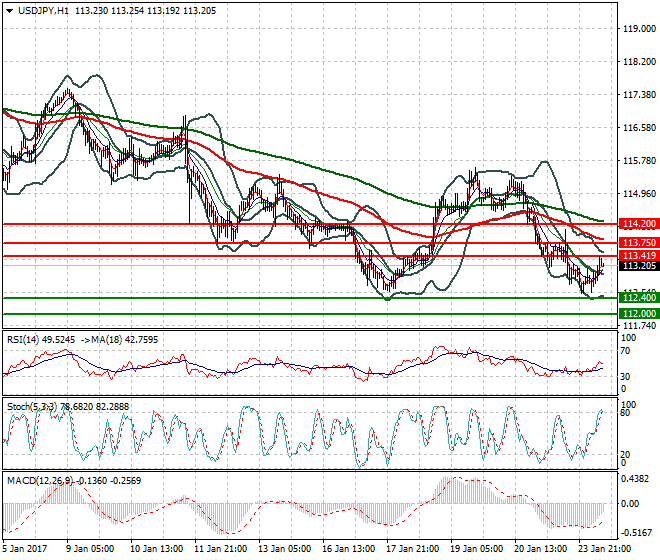
Task: Click the 0.4382 value on MACD scale
Action: click(x=636, y=477)
